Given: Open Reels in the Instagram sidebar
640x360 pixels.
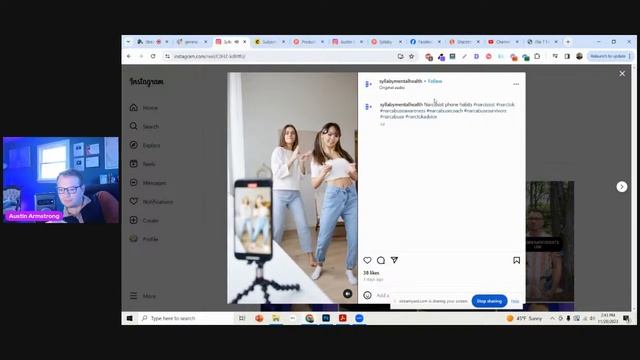Looking at the screenshot, I should pos(142,164).
